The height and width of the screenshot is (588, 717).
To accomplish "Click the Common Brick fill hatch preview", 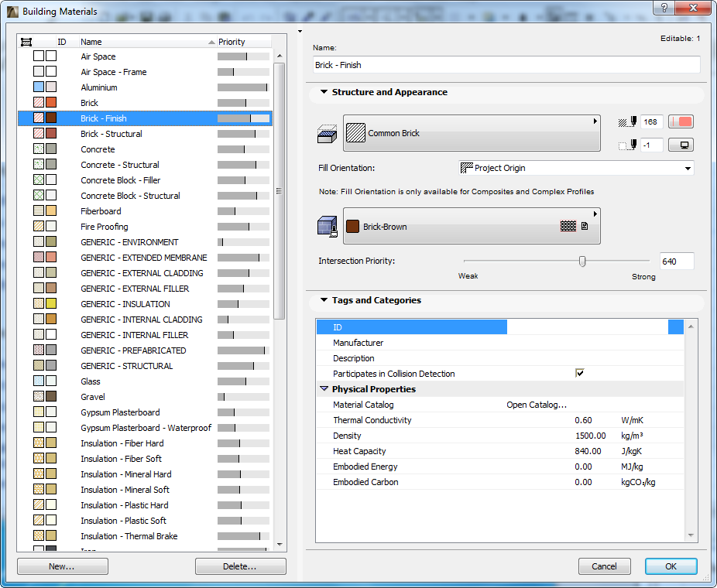I will pyautogui.click(x=355, y=133).
